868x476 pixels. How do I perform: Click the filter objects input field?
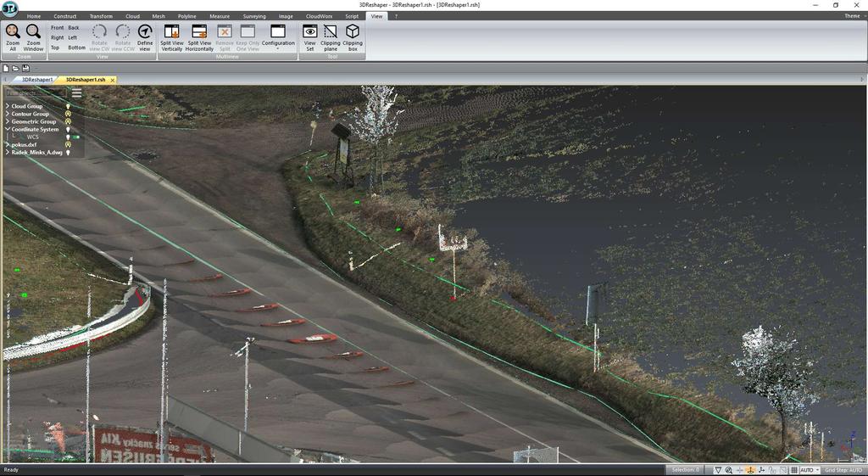tap(36, 93)
